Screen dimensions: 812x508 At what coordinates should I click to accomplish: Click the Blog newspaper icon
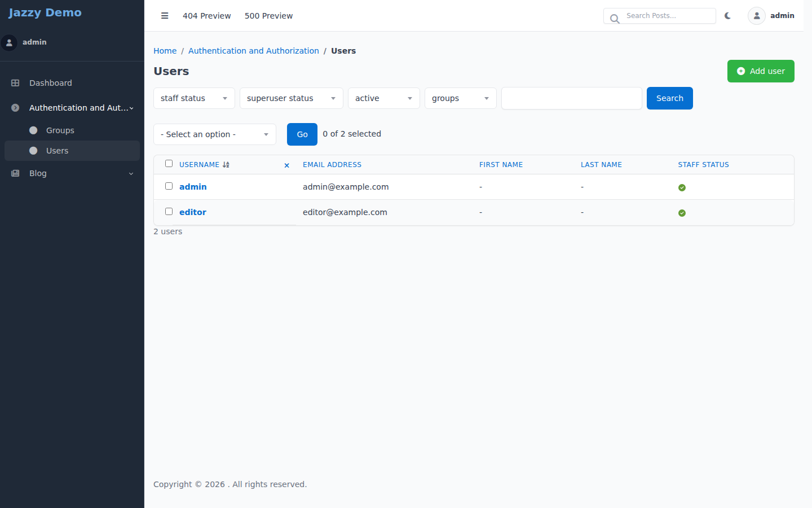[x=15, y=173]
